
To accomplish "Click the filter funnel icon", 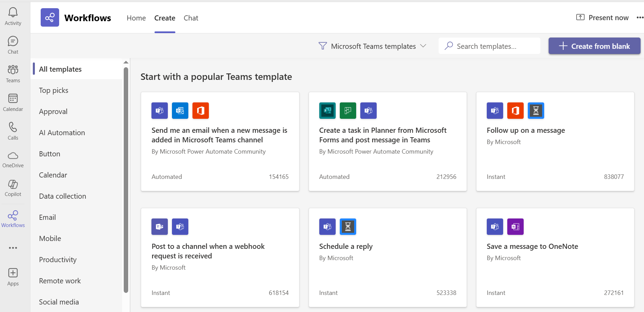I will point(322,46).
